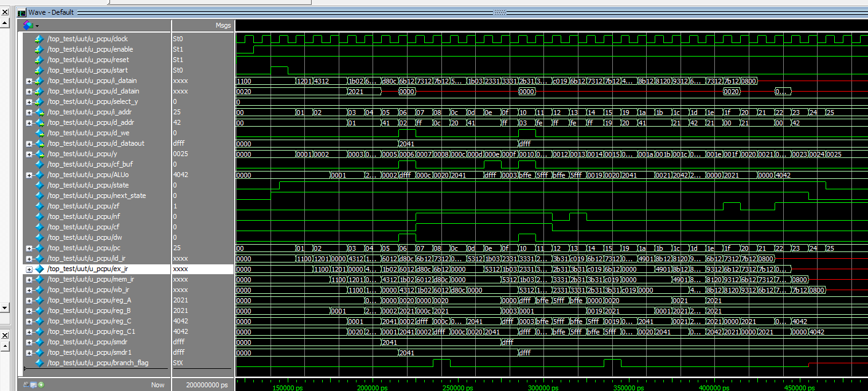Screen dimensions: 868x391
Task: Open the signal format dropdown above the names list
Action: (x=31, y=25)
